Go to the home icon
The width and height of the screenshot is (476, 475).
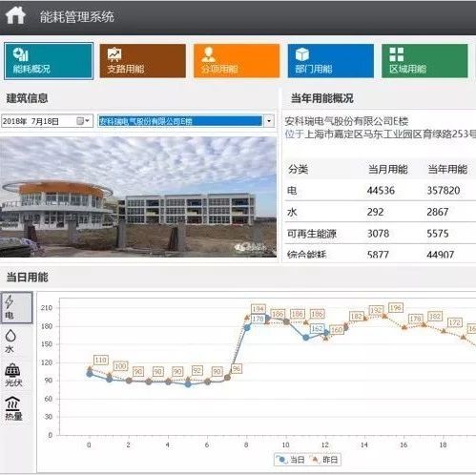click(15, 15)
